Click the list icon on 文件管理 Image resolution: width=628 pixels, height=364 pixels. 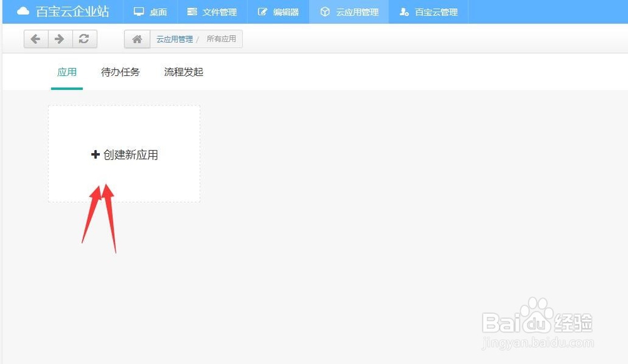[x=191, y=11]
